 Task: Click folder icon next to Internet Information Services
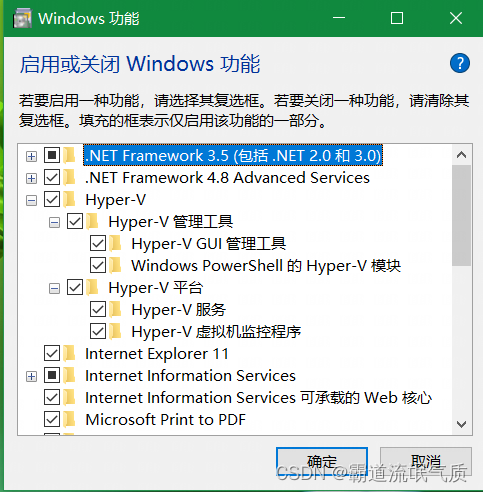(x=70, y=375)
